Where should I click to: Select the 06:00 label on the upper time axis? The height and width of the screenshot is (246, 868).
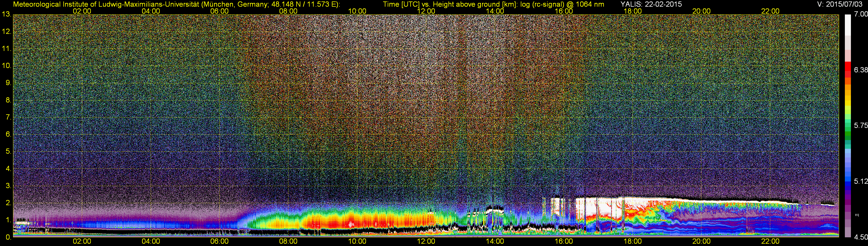219,11
